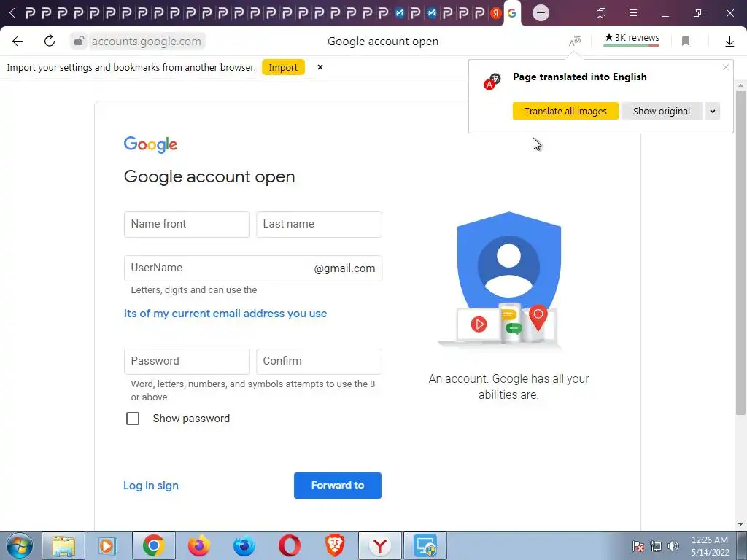Dismiss the import settings bar with the X
The height and width of the screenshot is (560, 747).
(320, 67)
